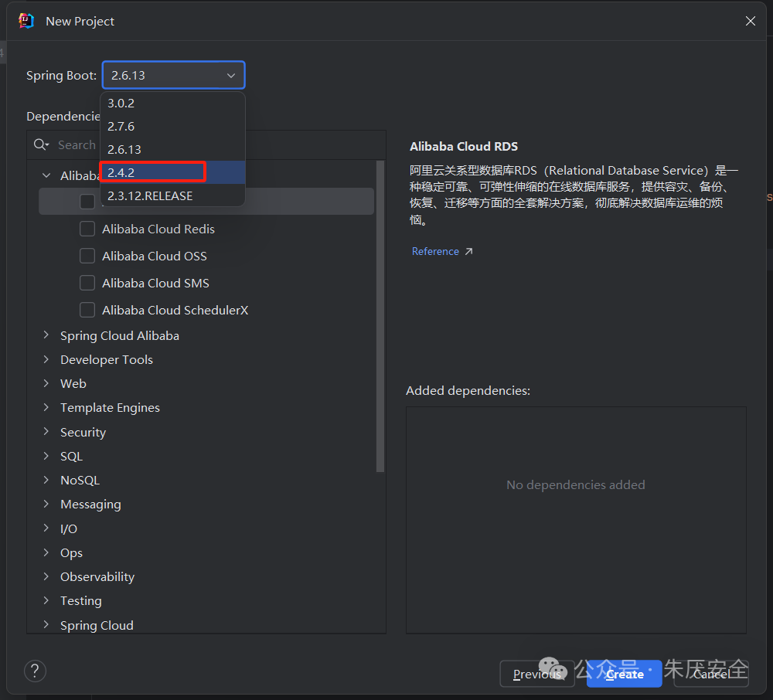Click the Cancel button
The image size is (773, 700).
coord(711,674)
